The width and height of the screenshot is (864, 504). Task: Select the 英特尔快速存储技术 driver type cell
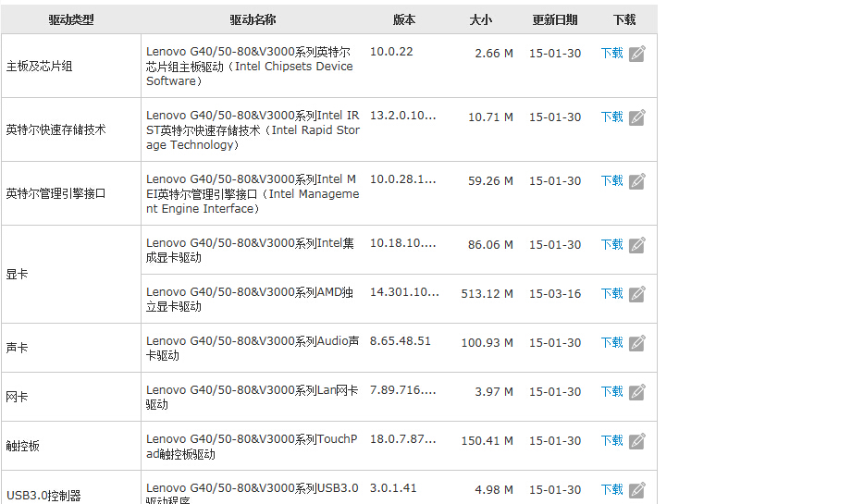pos(71,130)
